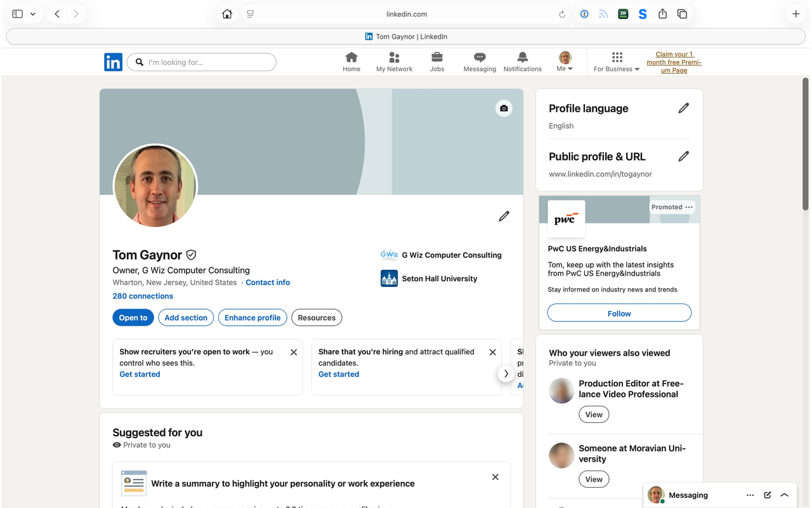Dismiss the write a summary suggestion
This screenshot has height=508, width=812.
[x=495, y=477]
